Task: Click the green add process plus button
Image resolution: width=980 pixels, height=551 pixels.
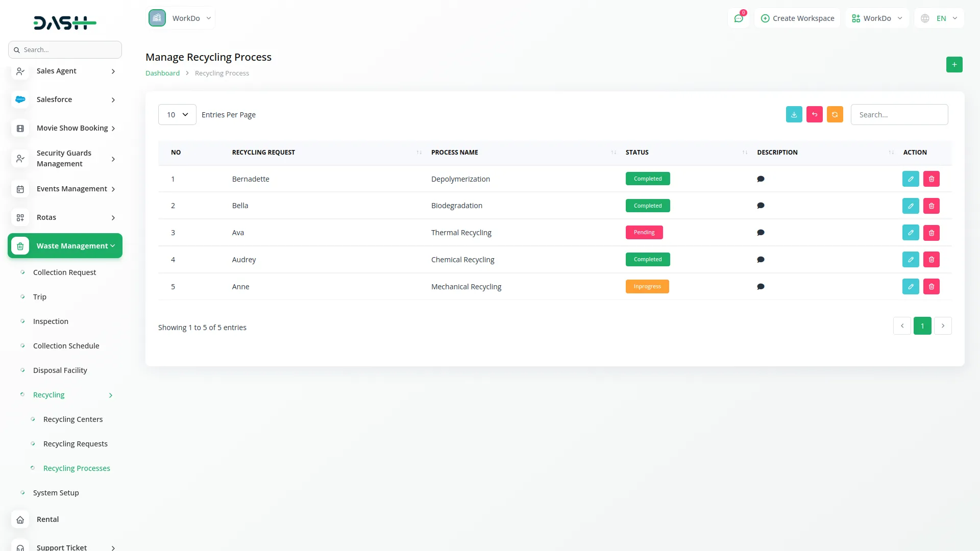Action: (x=954, y=64)
